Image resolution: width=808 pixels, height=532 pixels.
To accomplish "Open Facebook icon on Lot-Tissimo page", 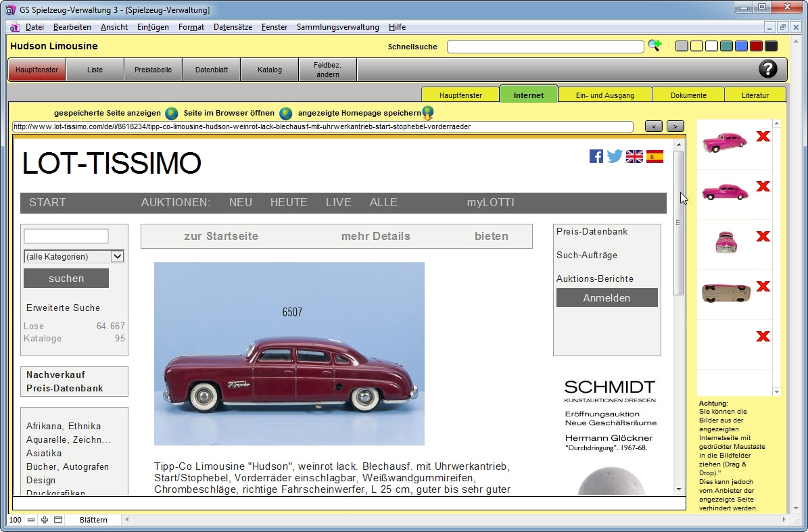I will coord(596,156).
